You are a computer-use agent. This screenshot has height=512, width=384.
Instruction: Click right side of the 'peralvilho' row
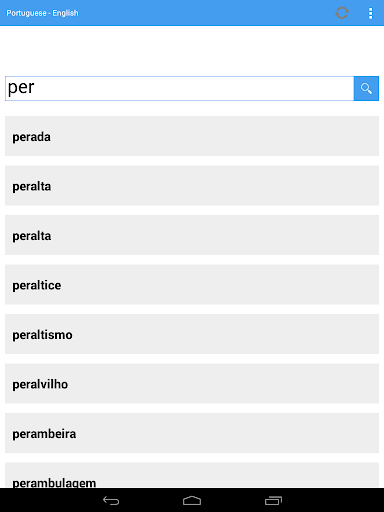(x=300, y=383)
